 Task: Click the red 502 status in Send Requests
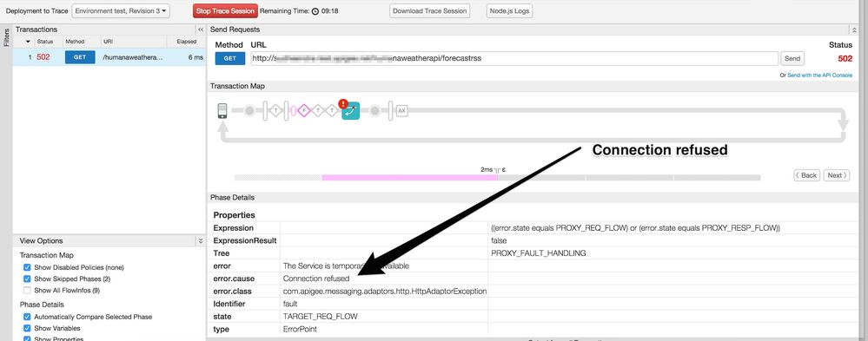click(x=845, y=59)
